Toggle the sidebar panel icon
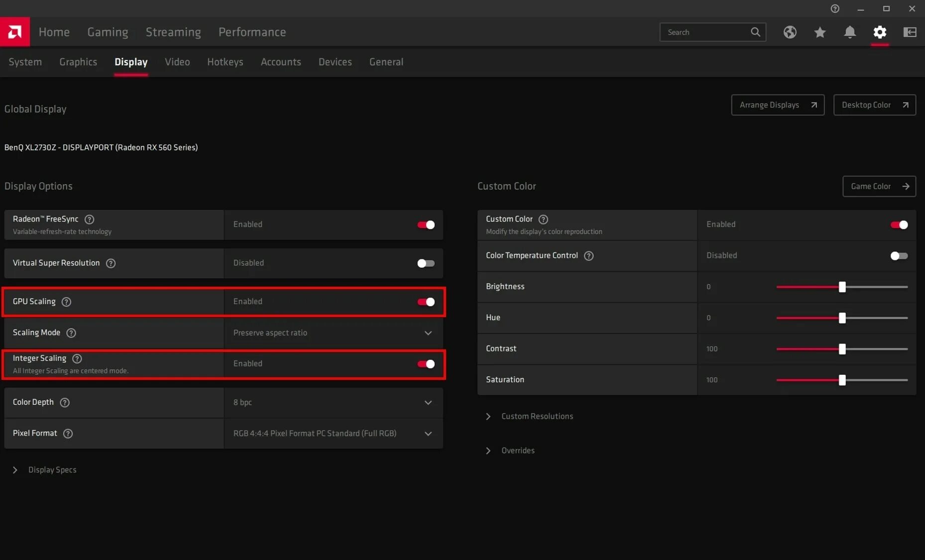925x560 pixels. pos(910,32)
